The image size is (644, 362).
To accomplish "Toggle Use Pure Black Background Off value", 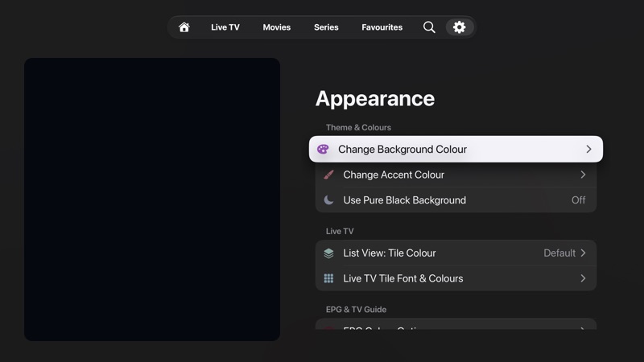I will pos(578,200).
